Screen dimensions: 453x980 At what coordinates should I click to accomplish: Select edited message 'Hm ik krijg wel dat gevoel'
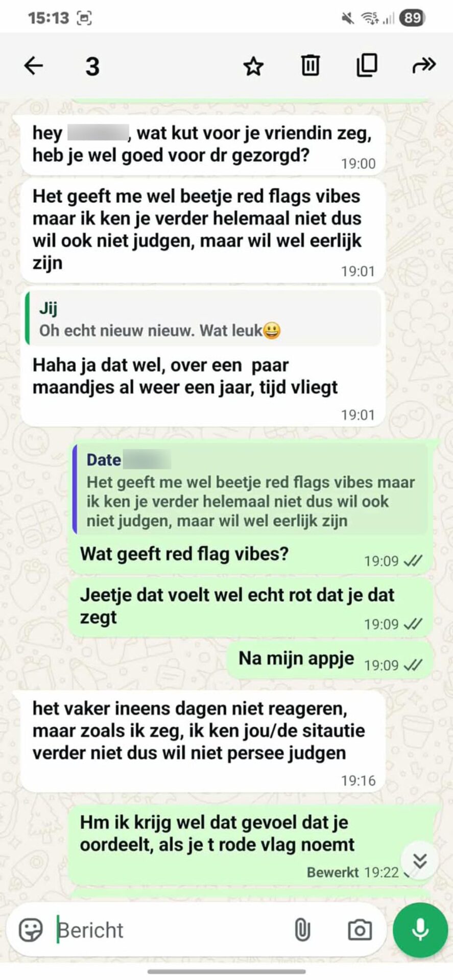click(x=250, y=843)
